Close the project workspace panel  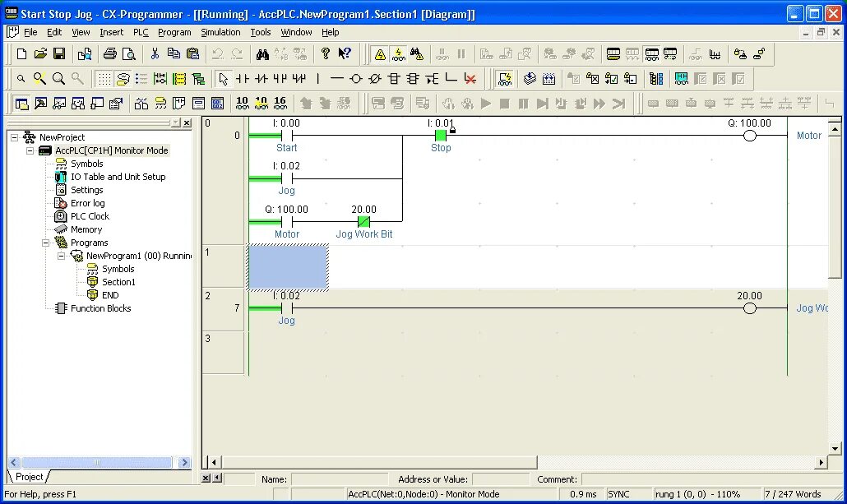click(187, 123)
